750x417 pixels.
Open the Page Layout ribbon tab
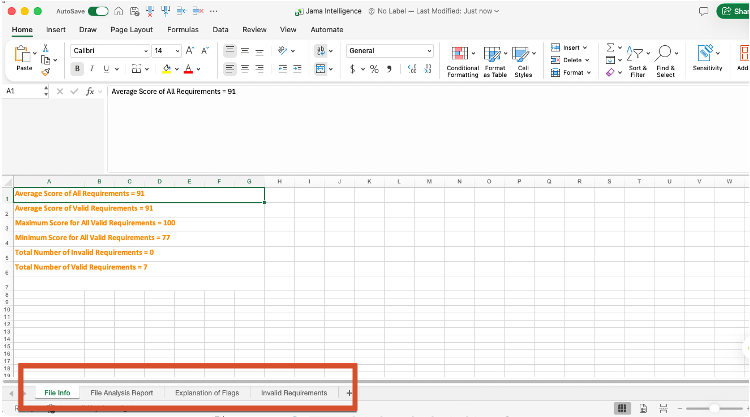(x=132, y=30)
